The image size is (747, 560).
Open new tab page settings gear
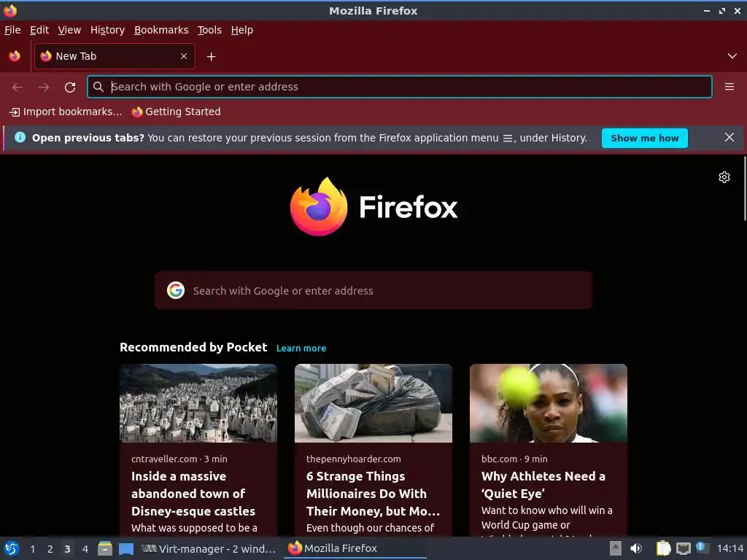pyautogui.click(x=724, y=177)
